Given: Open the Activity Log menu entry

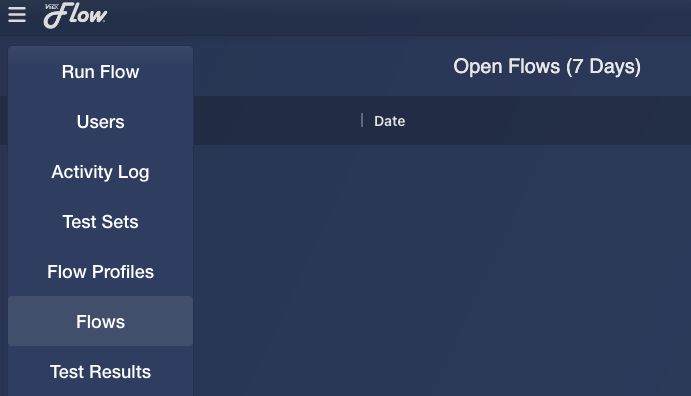Looking at the screenshot, I should pos(100,172).
